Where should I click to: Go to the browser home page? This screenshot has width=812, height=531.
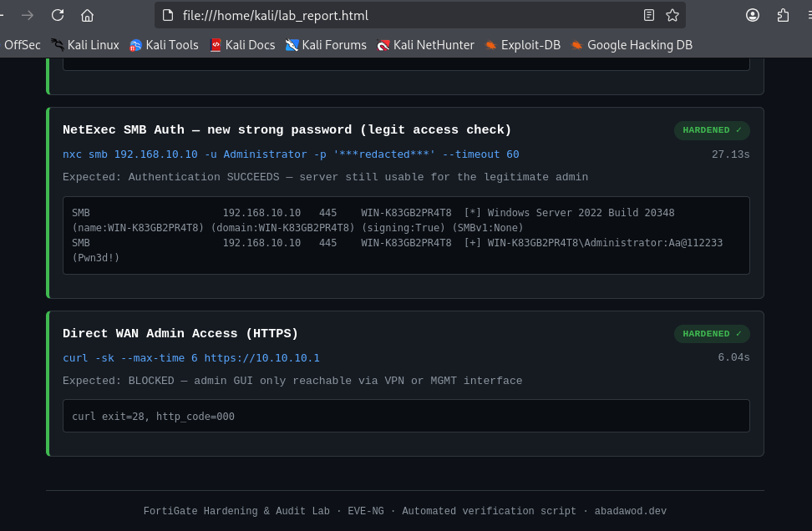(87, 16)
